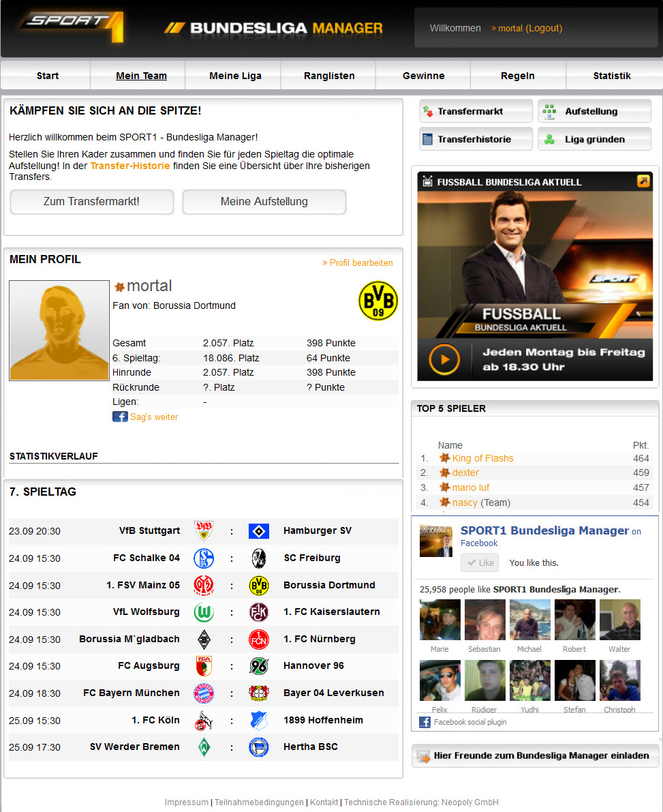The height and width of the screenshot is (812, 663).
Task: Click Hier Freunde zum Bundesliga Manager einladen
Action: pos(535,755)
